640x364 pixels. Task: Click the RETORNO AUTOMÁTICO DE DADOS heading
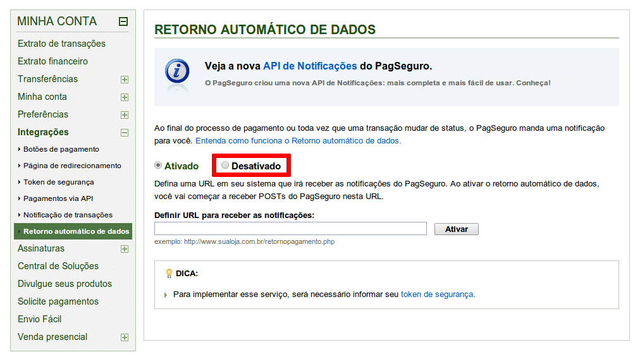265,30
